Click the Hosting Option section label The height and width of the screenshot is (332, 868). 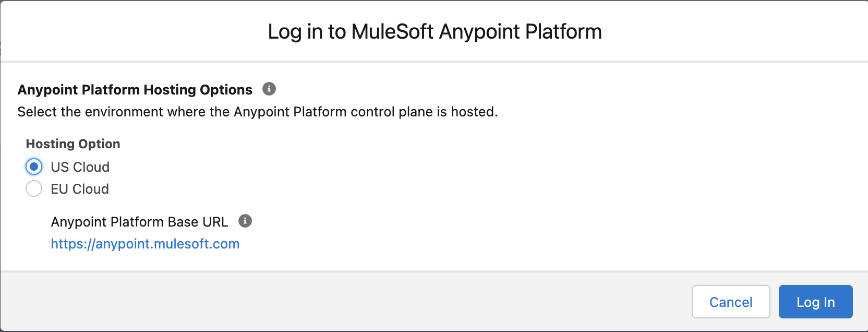(x=73, y=144)
